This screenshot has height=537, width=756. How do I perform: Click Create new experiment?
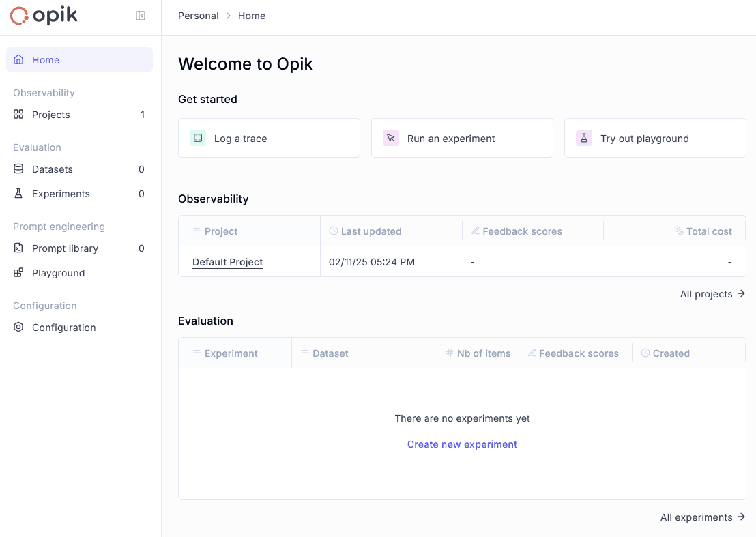pos(462,444)
